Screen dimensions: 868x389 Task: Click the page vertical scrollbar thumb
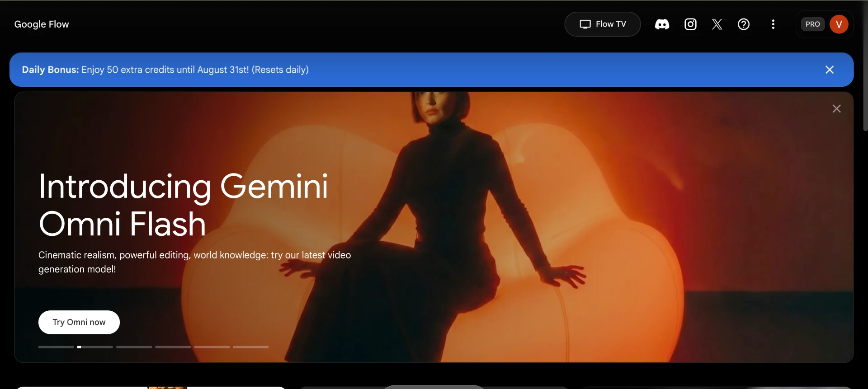[865, 66]
